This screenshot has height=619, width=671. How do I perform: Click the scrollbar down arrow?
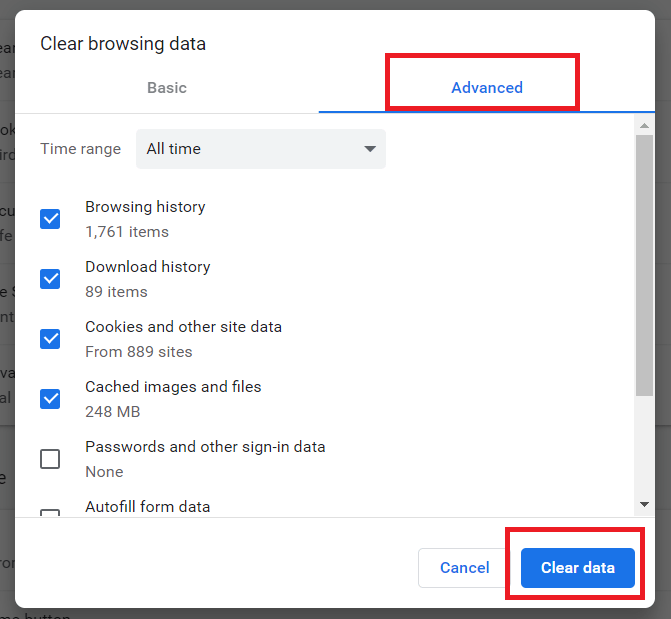pyautogui.click(x=644, y=504)
